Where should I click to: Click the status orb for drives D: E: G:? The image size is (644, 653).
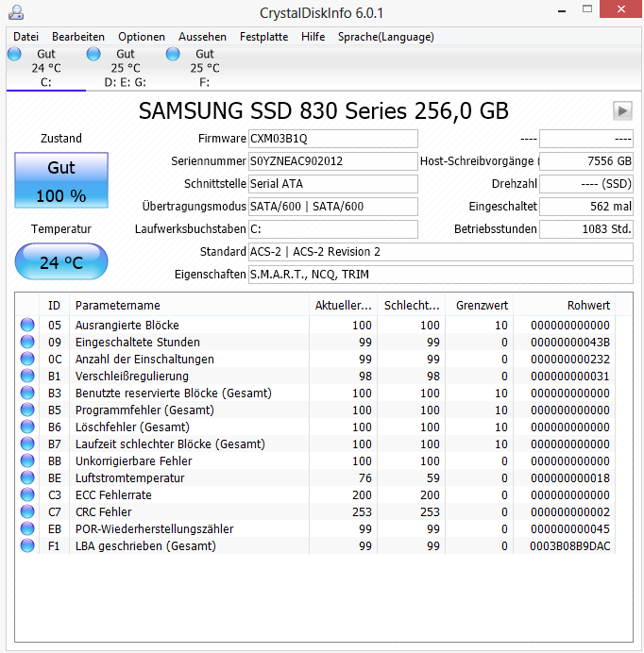pyautogui.click(x=93, y=54)
